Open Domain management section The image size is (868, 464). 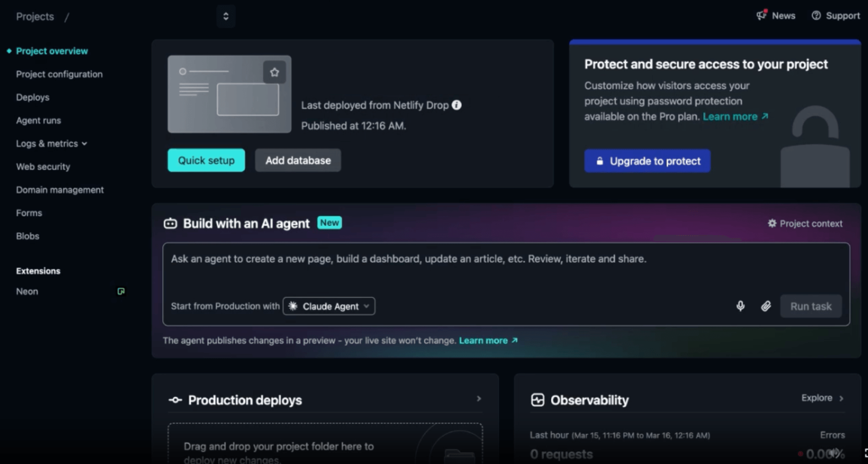coord(60,190)
